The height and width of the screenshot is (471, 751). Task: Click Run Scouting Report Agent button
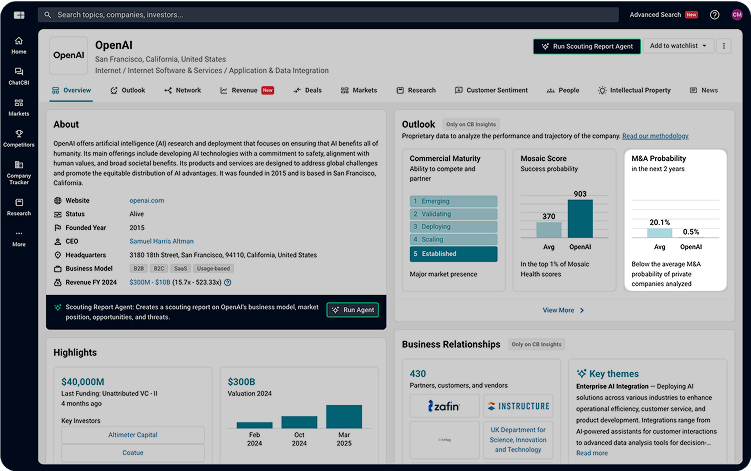tap(585, 46)
